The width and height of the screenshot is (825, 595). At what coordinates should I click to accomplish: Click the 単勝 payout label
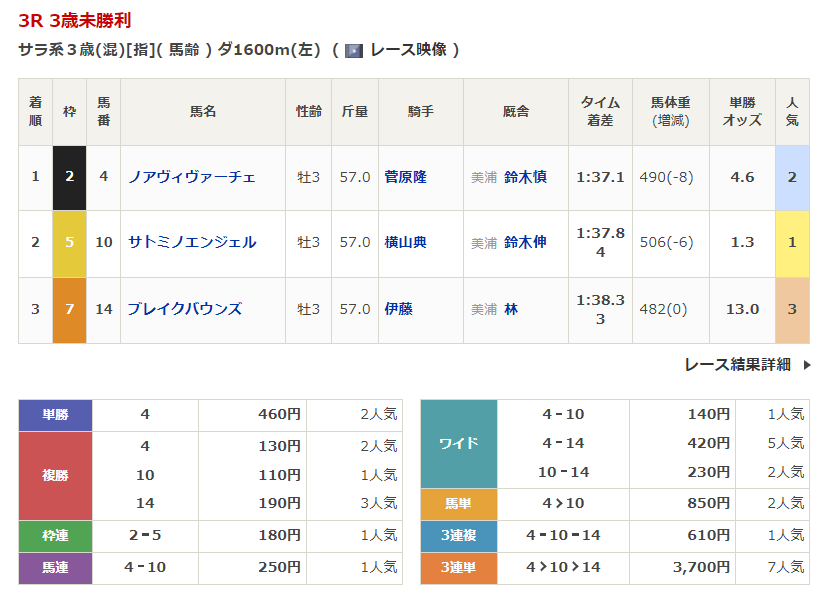55,414
